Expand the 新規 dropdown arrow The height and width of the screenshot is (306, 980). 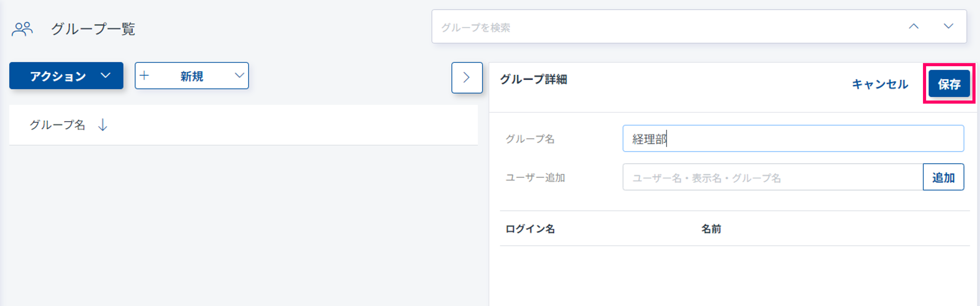[x=239, y=75]
